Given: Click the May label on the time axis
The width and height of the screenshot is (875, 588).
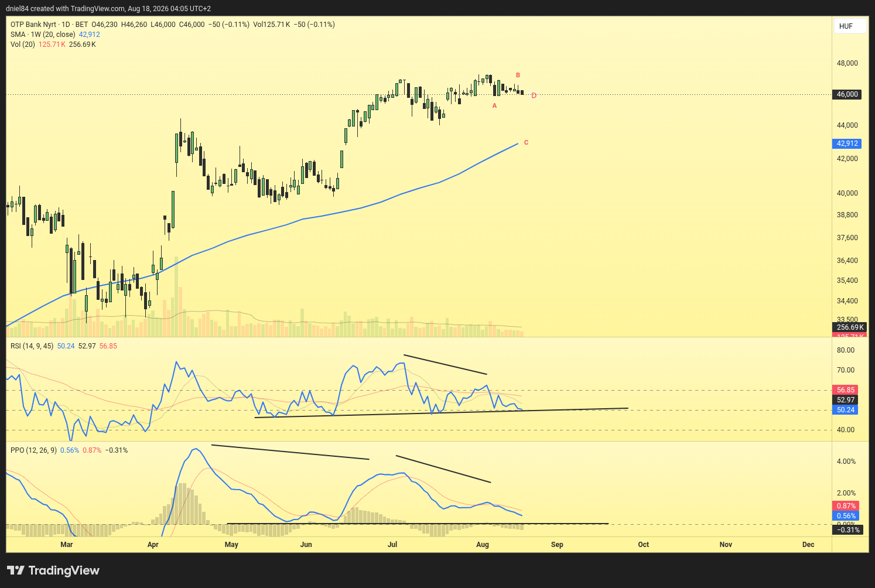Looking at the screenshot, I should pos(231,545).
